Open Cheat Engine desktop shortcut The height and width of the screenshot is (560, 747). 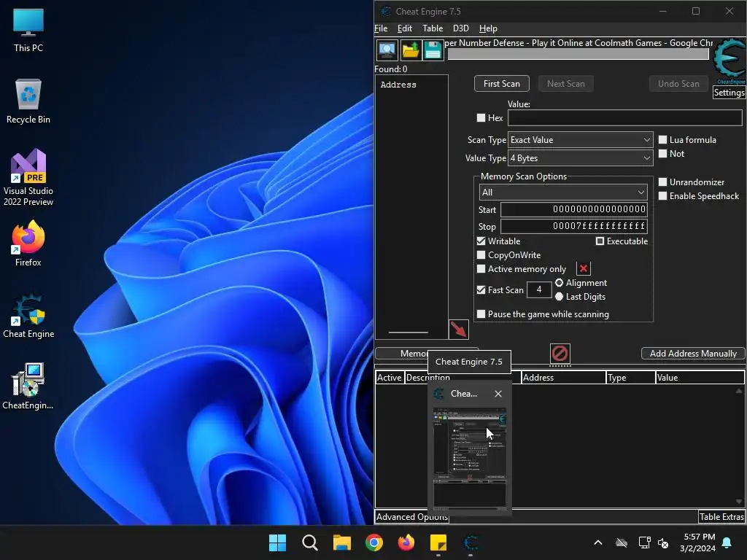pos(28,316)
